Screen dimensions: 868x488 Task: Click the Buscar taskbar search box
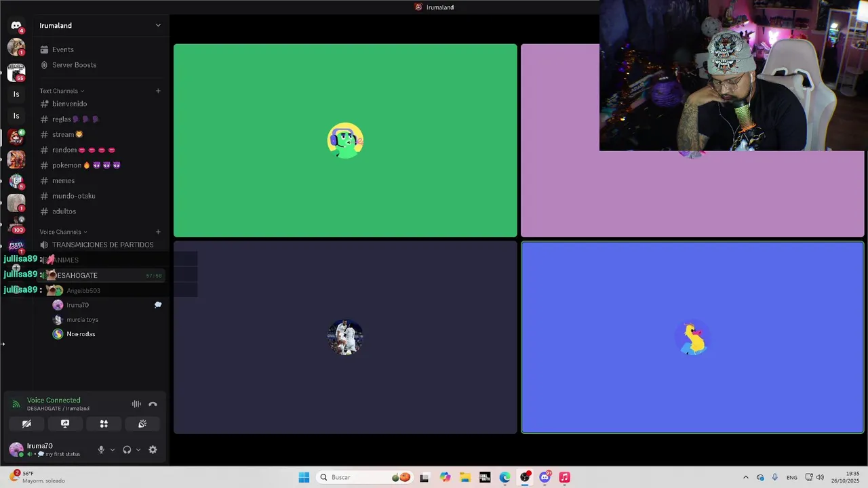[x=365, y=477]
